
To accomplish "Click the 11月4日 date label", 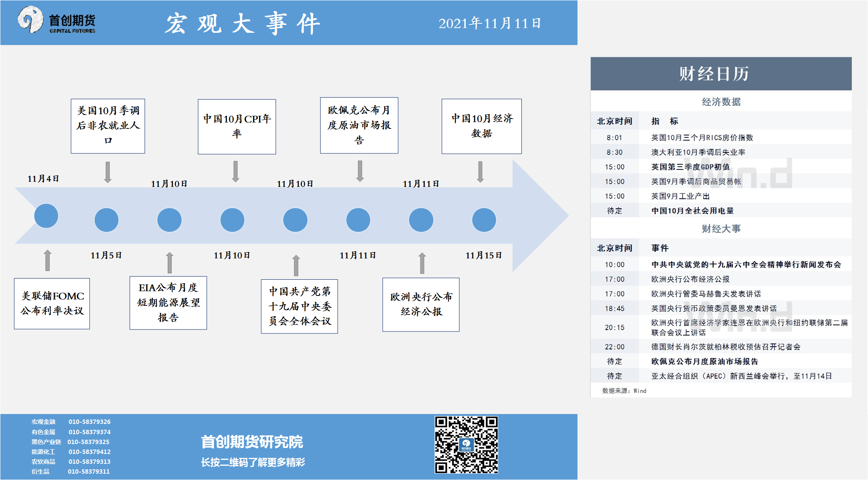I will tap(43, 179).
